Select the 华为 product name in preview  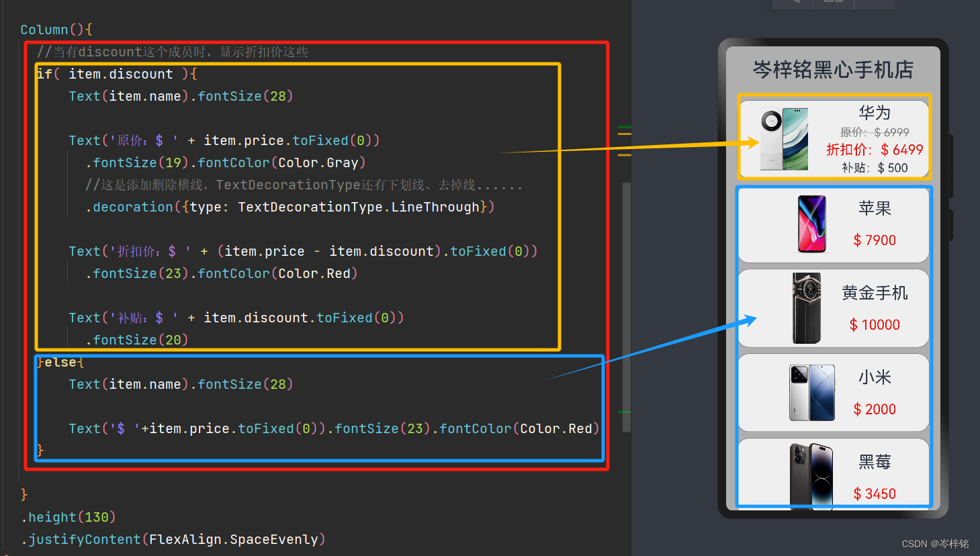[875, 112]
